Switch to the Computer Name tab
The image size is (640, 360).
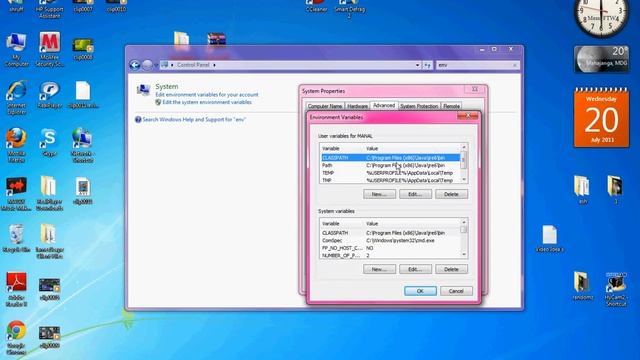(x=325, y=106)
